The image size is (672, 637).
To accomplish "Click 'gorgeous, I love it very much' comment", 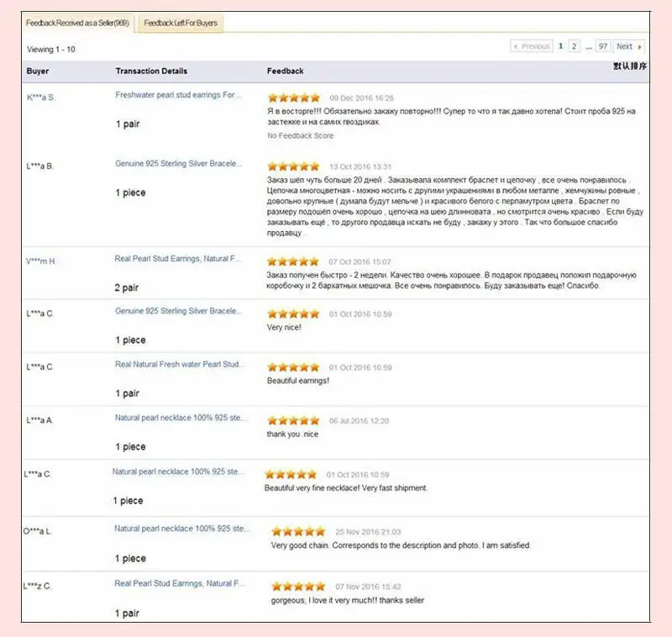I will pos(348,600).
